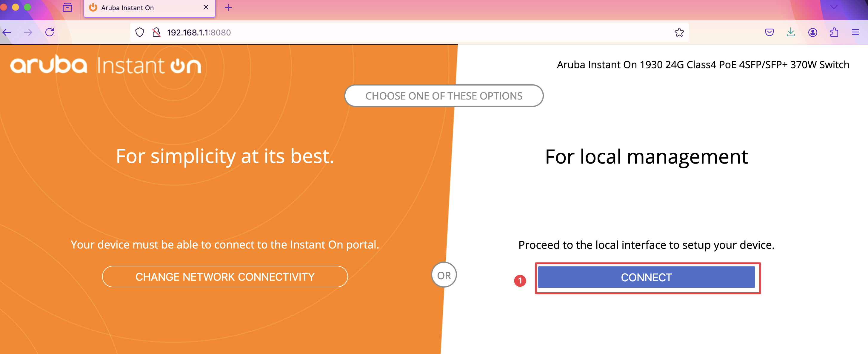Viewport: 868px width, 354px height.
Task: Open the Downloads panel icon
Action: click(x=790, y=32)
